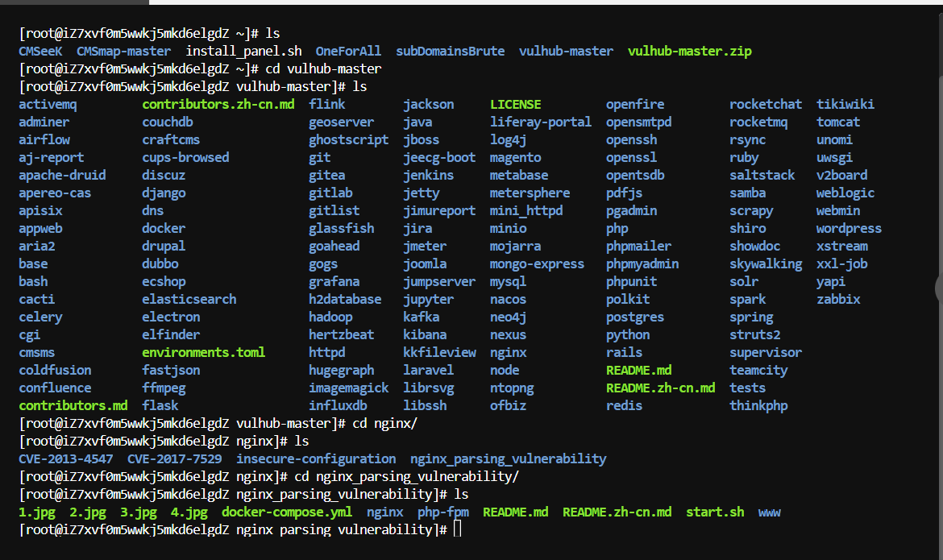
Task: Click the phpmyadmin directory name
Action: pos(642,264)
